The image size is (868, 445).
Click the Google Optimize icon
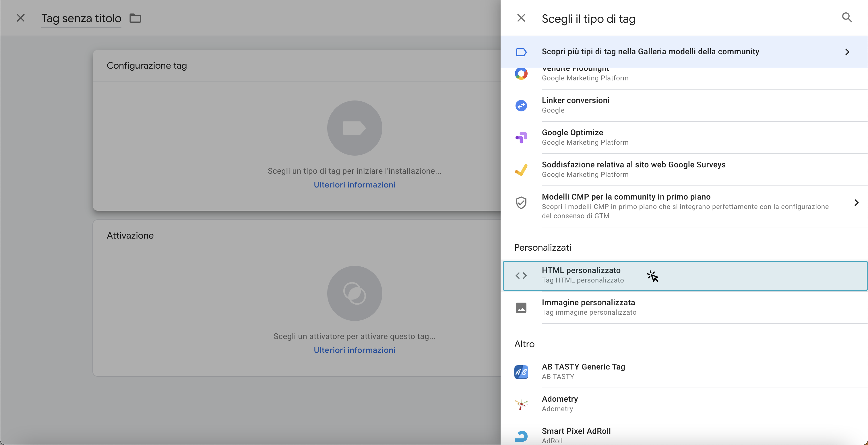(x=521, y=138)
